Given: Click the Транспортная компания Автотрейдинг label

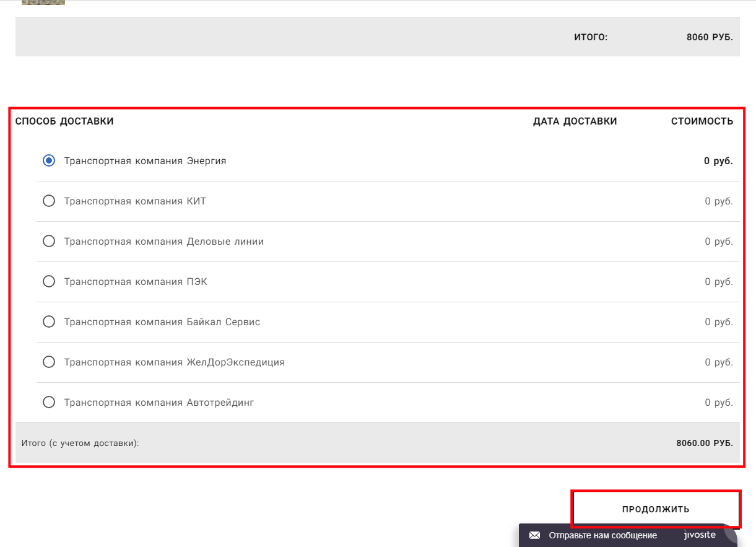Looking at the screenshot, I should click(159, 403).
